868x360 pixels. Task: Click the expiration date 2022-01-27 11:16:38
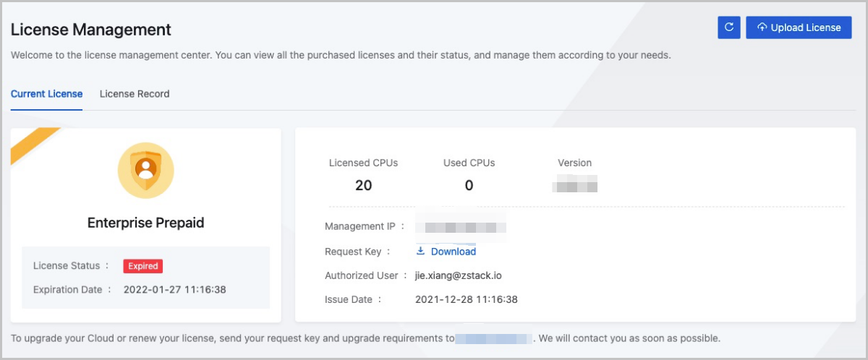tap(175, 290)
